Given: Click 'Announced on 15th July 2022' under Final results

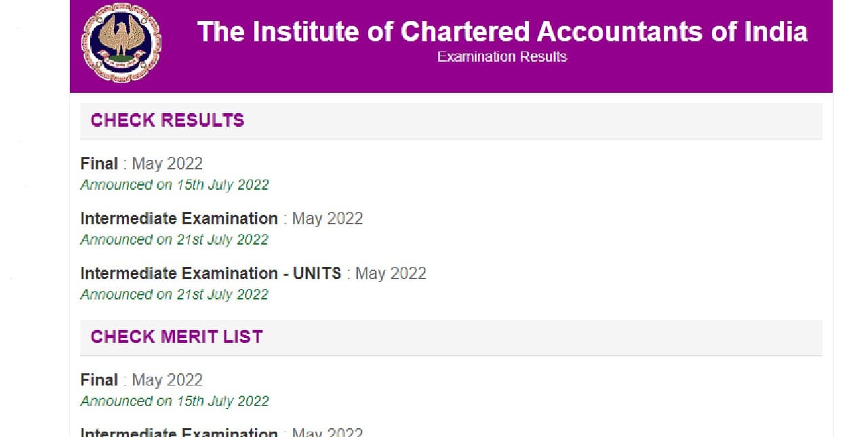Looking at the screenshot, I should (x=175, y=184).
